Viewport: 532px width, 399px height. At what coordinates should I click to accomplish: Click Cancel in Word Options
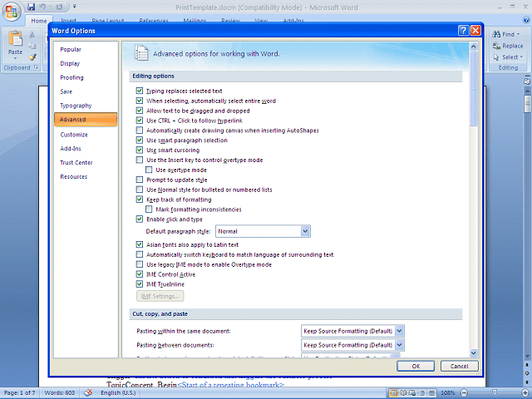[460, 366]
